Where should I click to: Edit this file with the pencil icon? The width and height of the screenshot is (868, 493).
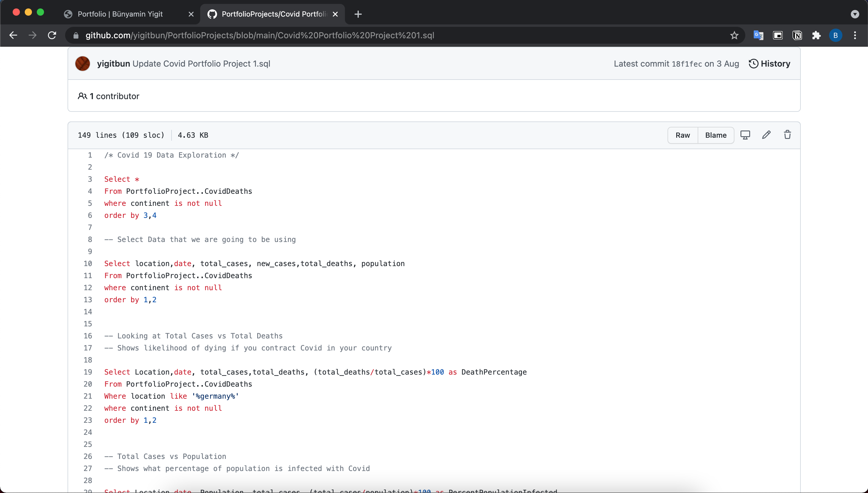[x=766, y=135]
